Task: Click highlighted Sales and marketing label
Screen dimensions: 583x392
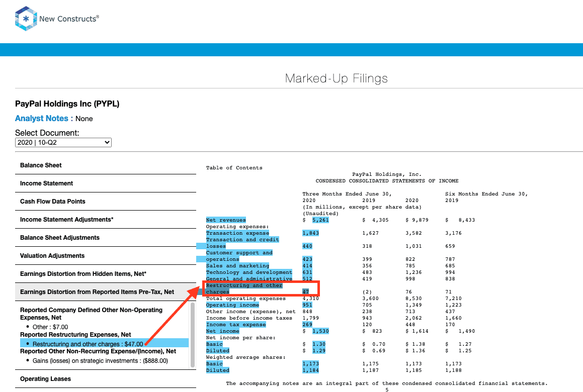Action: click(x=237, y=266)
